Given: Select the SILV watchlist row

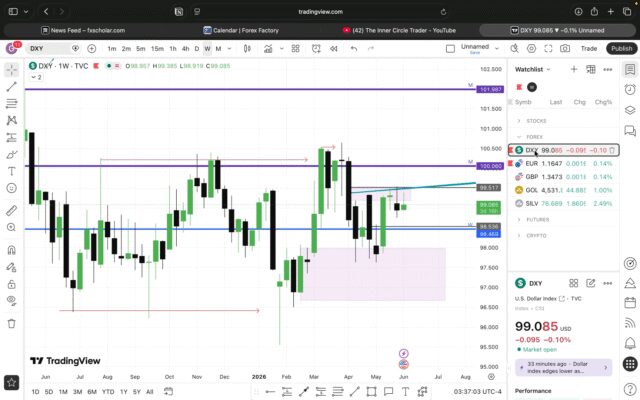Looking at the screenshot, I should click(564, 203).
